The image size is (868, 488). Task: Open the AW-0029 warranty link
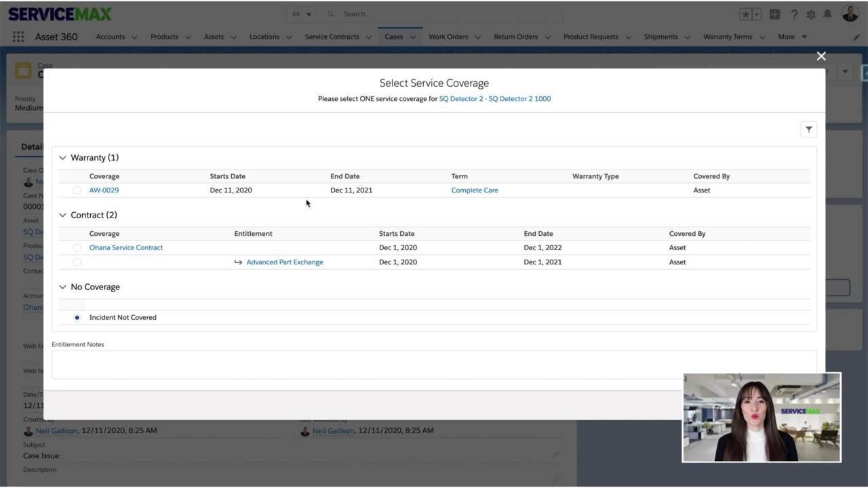coord(104,190)
